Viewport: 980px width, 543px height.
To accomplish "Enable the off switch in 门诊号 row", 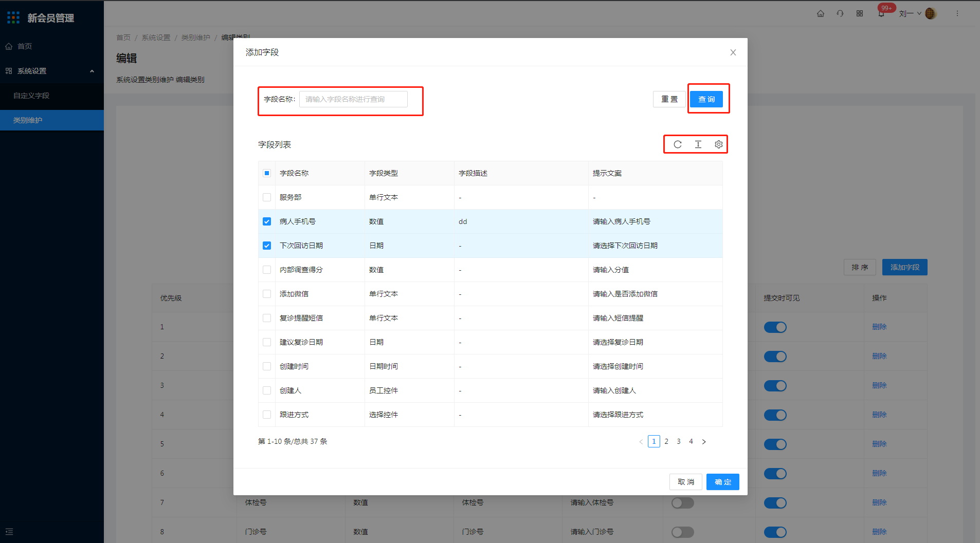I will click(683, 532).
